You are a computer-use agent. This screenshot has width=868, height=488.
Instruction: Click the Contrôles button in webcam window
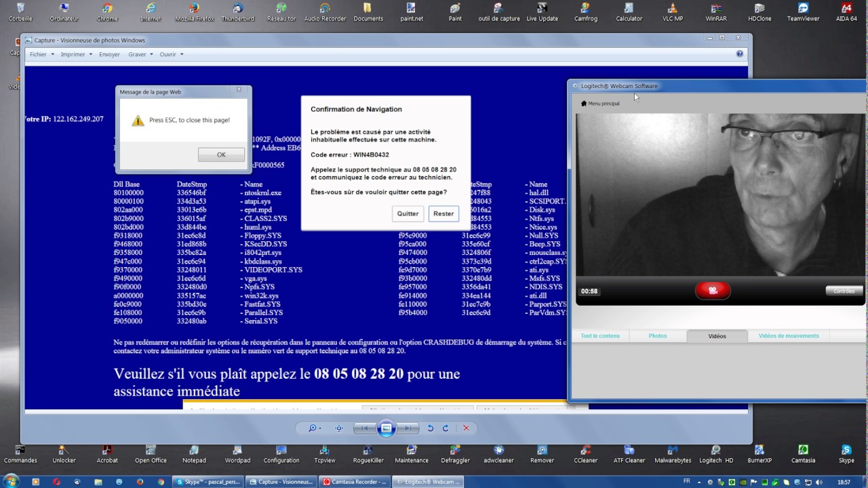844,291
